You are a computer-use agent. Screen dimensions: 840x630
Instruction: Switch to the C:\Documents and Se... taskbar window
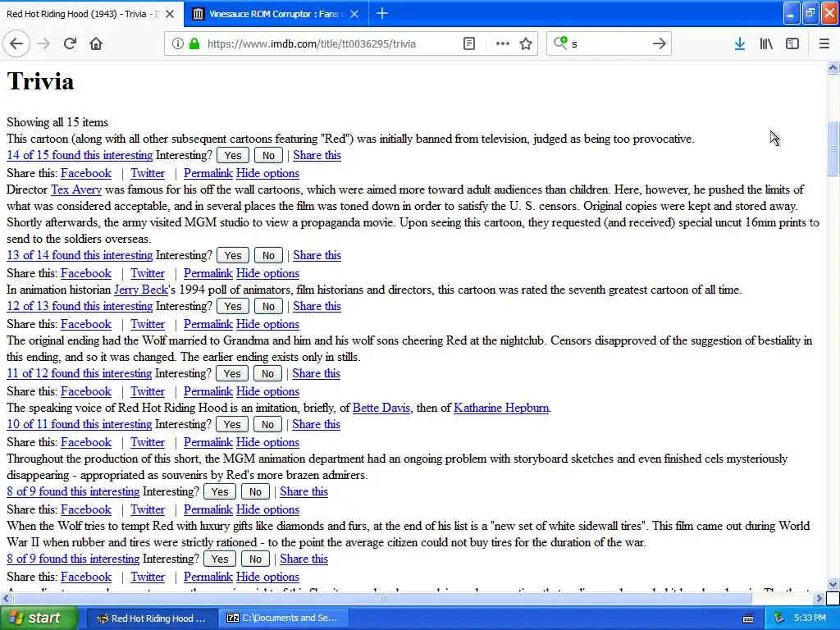[283, 619]
